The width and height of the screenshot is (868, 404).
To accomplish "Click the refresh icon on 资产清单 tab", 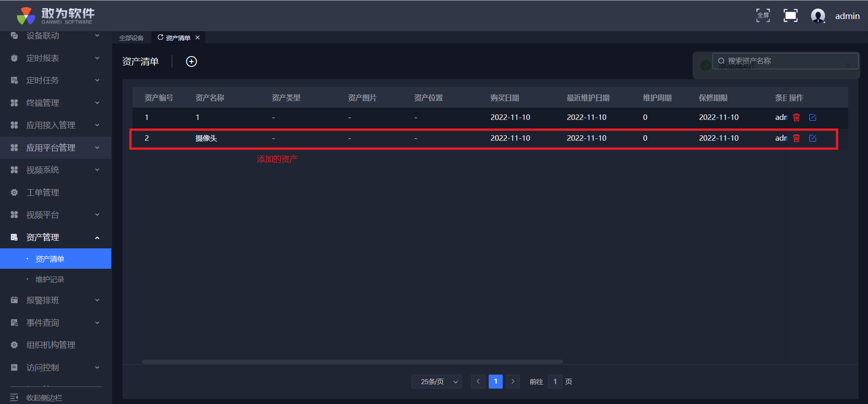I will [x=160, y=38].
